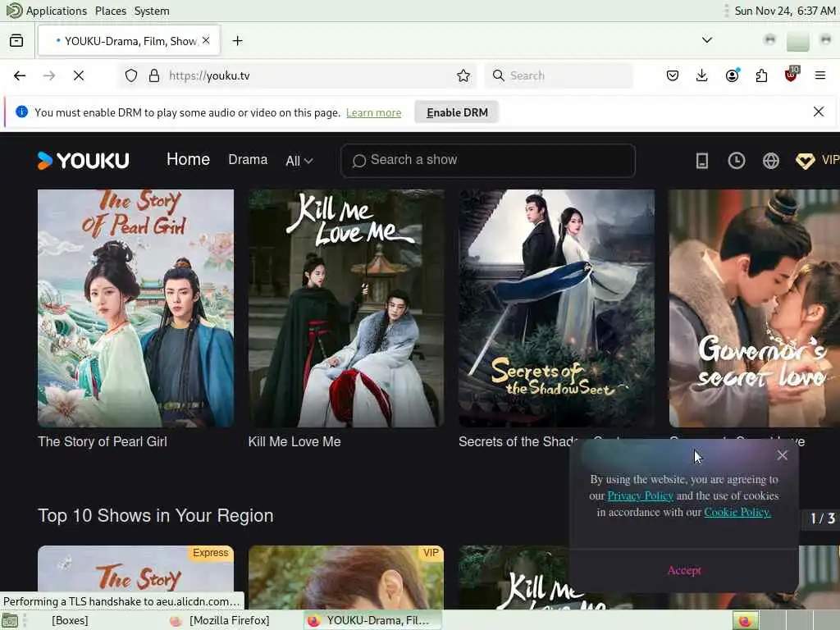The height and width of the screenshot is (630, 840).
Task: Open Secrets of the Shadow Sect poster
Action: (x=557, y=308)
